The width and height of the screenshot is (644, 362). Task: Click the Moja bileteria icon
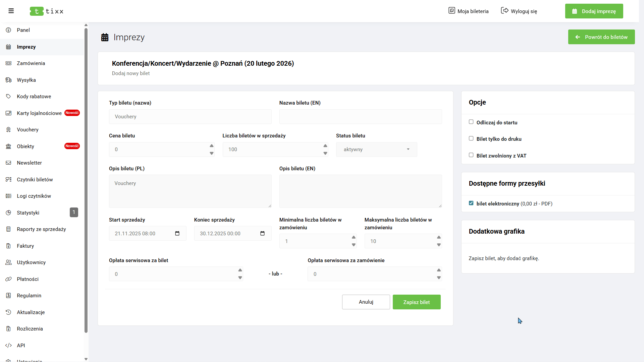(452, 11)
